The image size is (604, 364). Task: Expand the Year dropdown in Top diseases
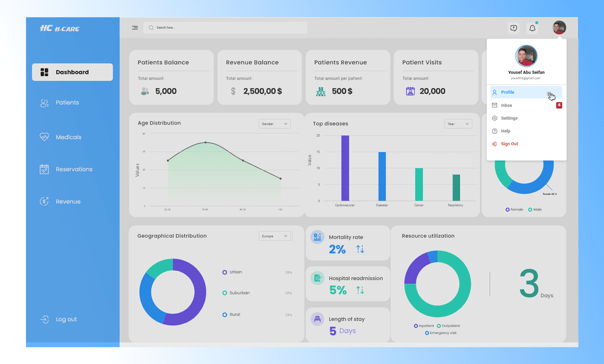click(458, 124)
